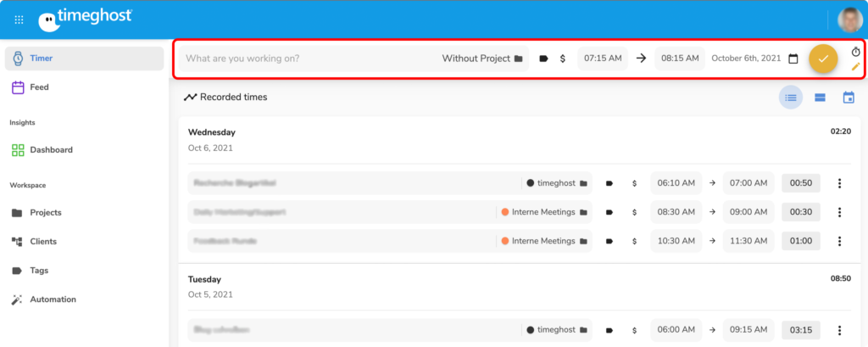Click the 'What are you working on?' field

pyautogui.click(x=305, y=59)
